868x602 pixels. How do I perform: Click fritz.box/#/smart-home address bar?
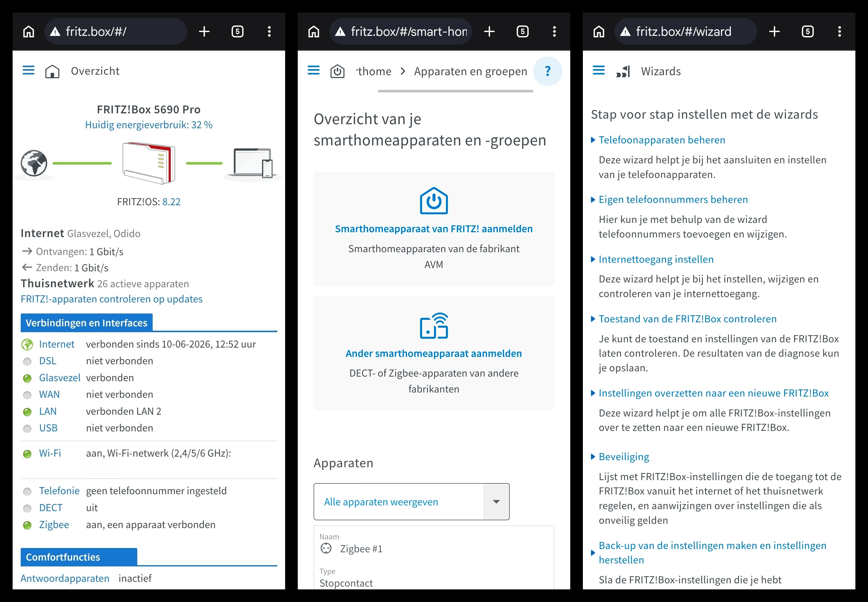(400, 32)
